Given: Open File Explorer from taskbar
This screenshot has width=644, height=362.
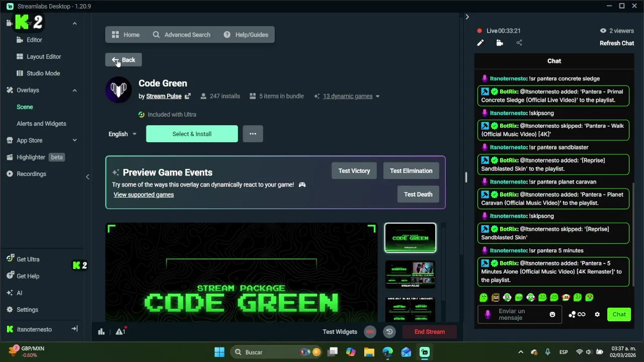Looking at the screenshot, I should (369, 352).
